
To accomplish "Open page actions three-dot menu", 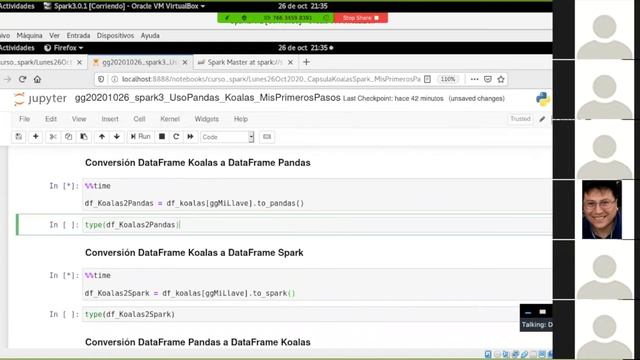I will (x=474, y=79).
